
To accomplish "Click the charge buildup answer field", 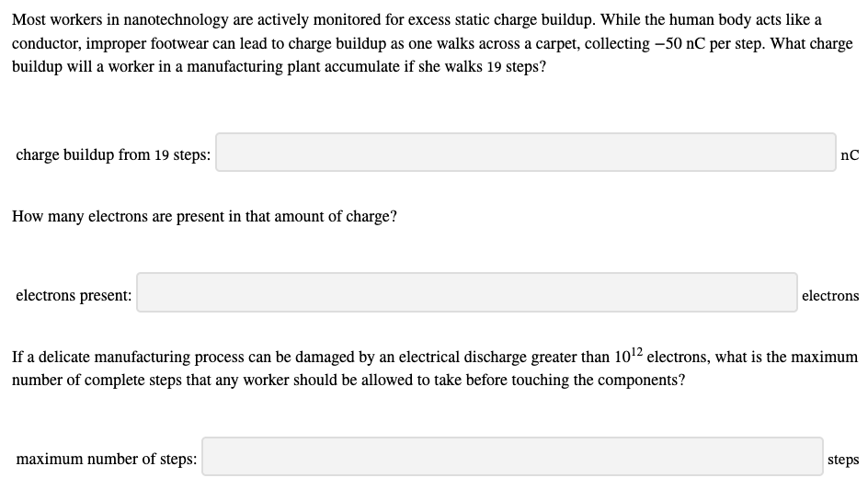I will (525, 153).
